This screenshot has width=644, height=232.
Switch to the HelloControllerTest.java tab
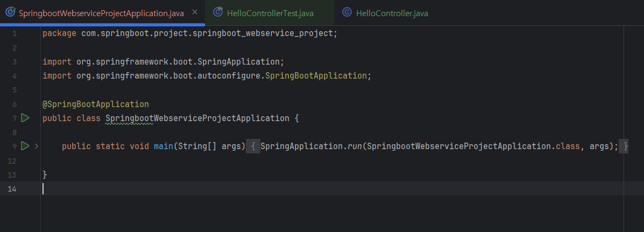[x=270, y=13]
